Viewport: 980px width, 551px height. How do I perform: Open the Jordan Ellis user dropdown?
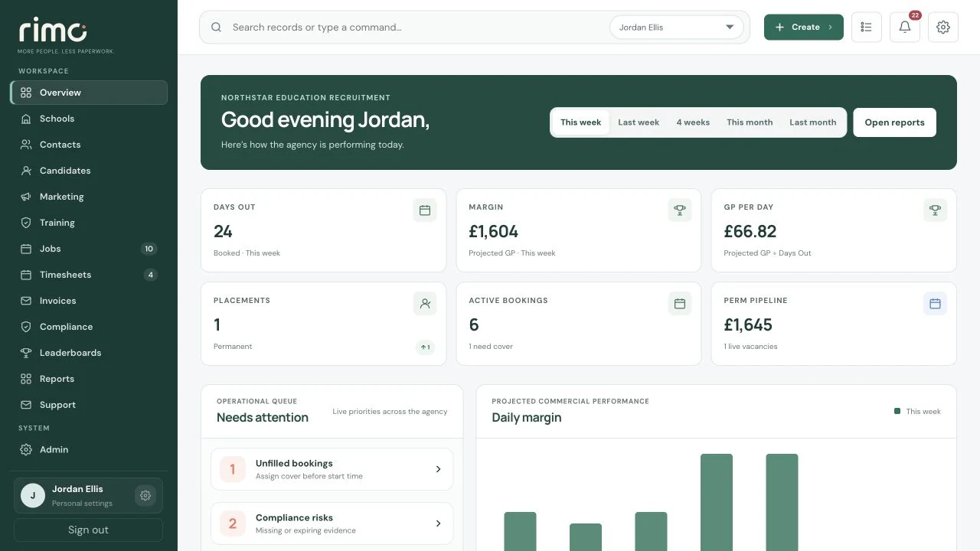pos(677,28)
